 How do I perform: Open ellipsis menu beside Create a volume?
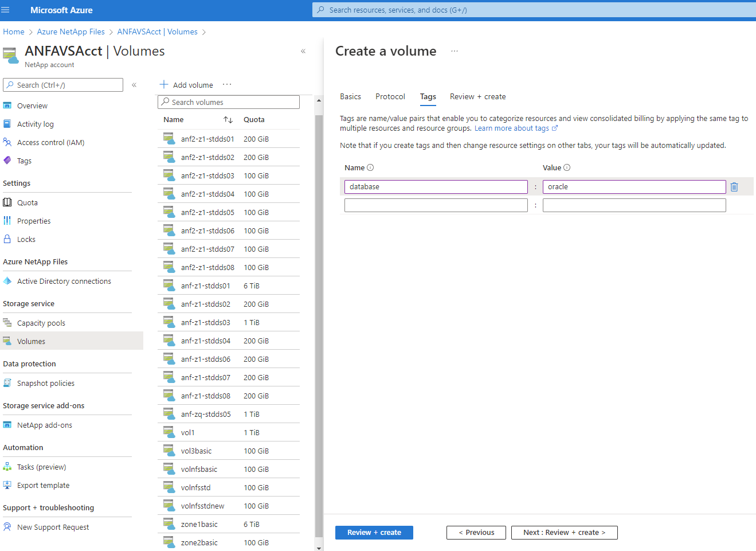point(455,52)
